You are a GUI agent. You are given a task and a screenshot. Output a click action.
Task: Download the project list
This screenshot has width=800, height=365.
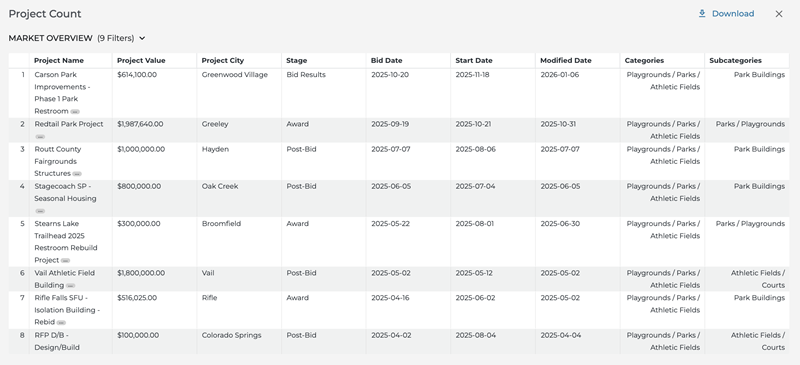[726, 14]
